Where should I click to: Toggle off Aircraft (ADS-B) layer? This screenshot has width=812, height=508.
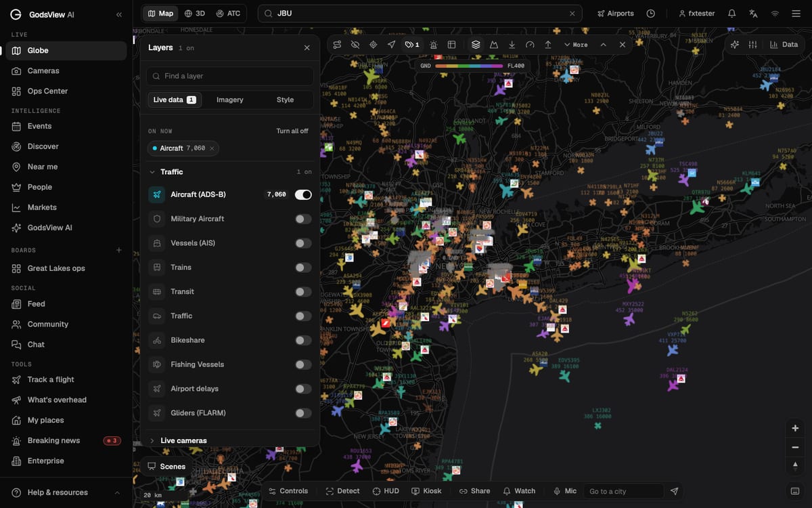pyautogui.click(x=303, y=194)
